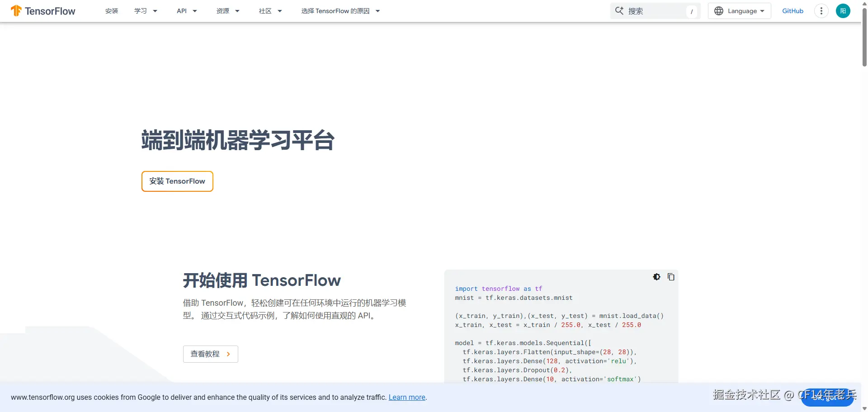Image resolution: width=868 pixels, height=412 pixels.
Task: Expand the API dropdown menu
Action: (187, 11)
